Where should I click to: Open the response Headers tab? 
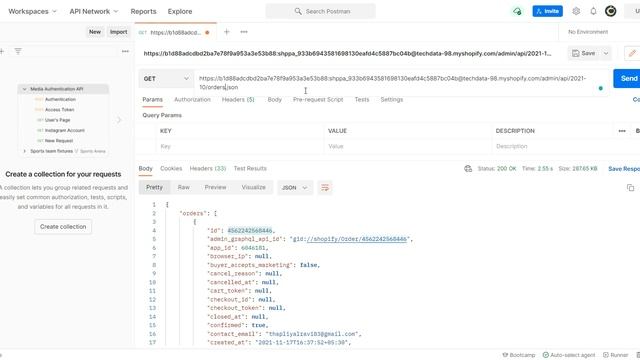[x=208, y=169]
